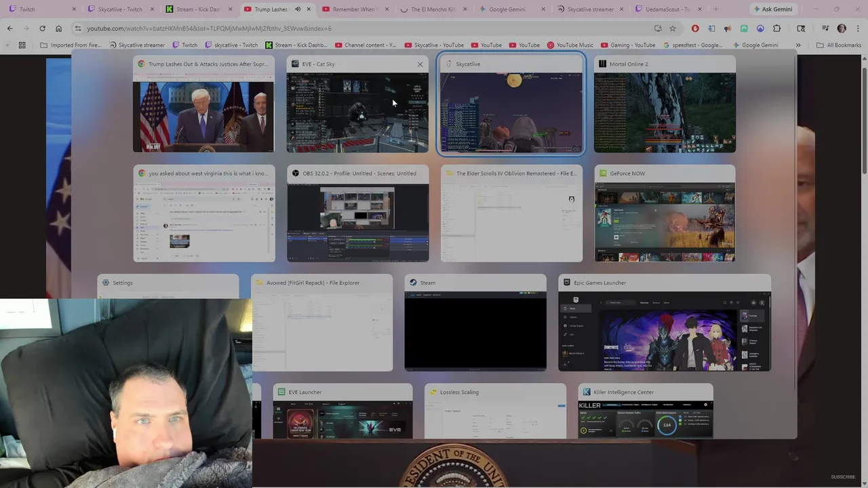Open the red shield extension icon
The image size is (868, 488).
pyautogui.click(x=695, y=28)
